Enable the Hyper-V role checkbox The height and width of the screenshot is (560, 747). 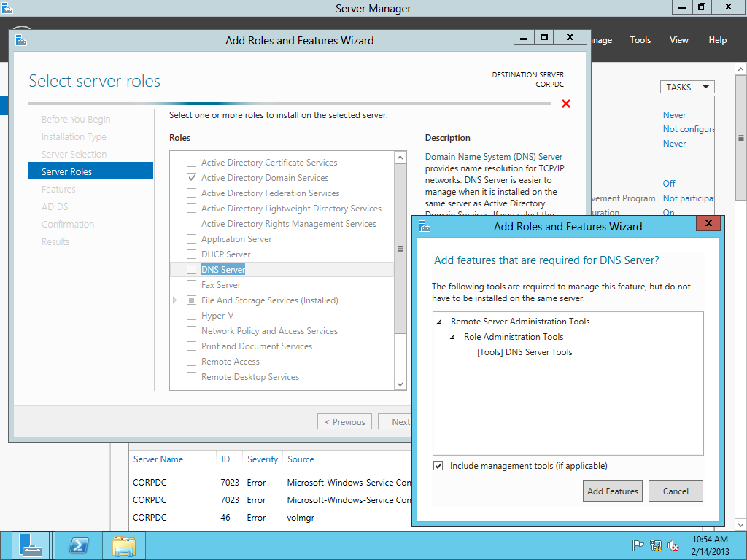pyautogui.click(x=192, y=316)
